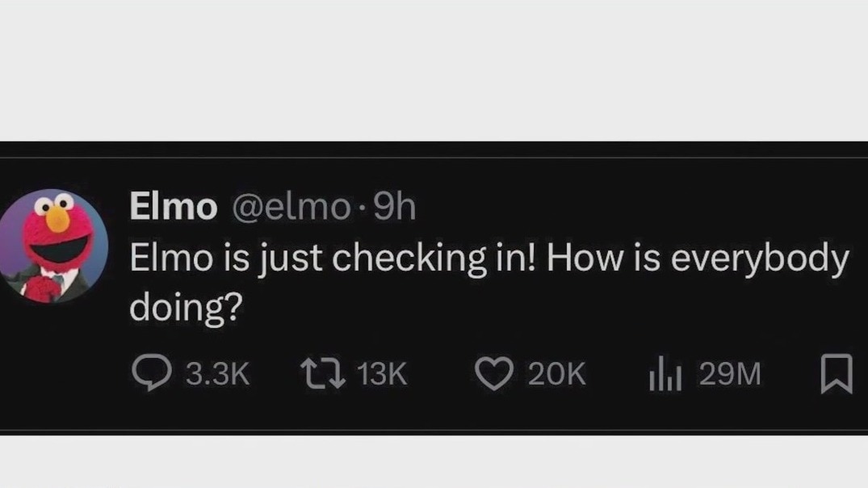868x488 pixels.
Task: Click the Elmo display name
Action: [173, 207]
